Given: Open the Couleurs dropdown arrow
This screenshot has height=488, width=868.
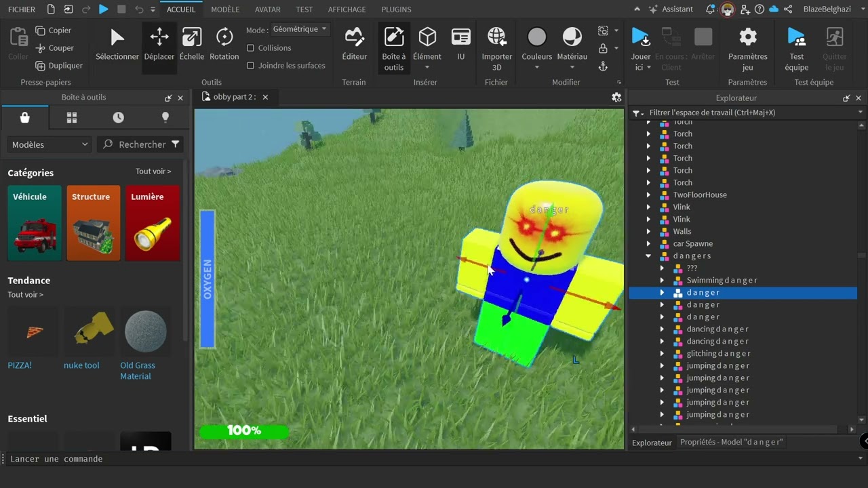Looking at the screenshot, I should [537, 67].
